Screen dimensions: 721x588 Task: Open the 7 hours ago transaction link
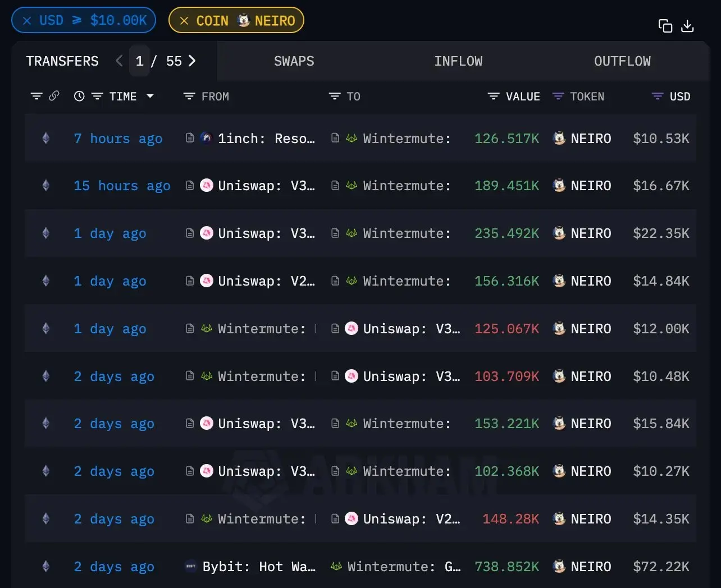click(118, 139)
